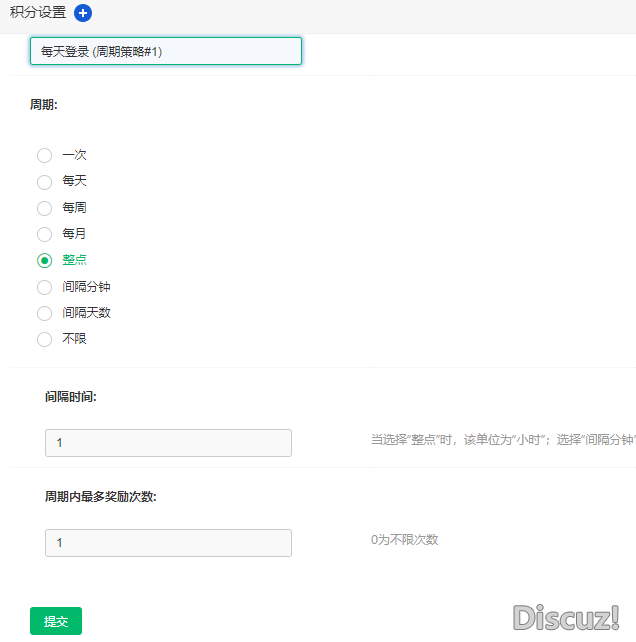This screenshot has height=642, width=636.
Task: Focus the 每天登录 (周期策略#1) name field
Action: pyautogui.click(x=166, y=51)
